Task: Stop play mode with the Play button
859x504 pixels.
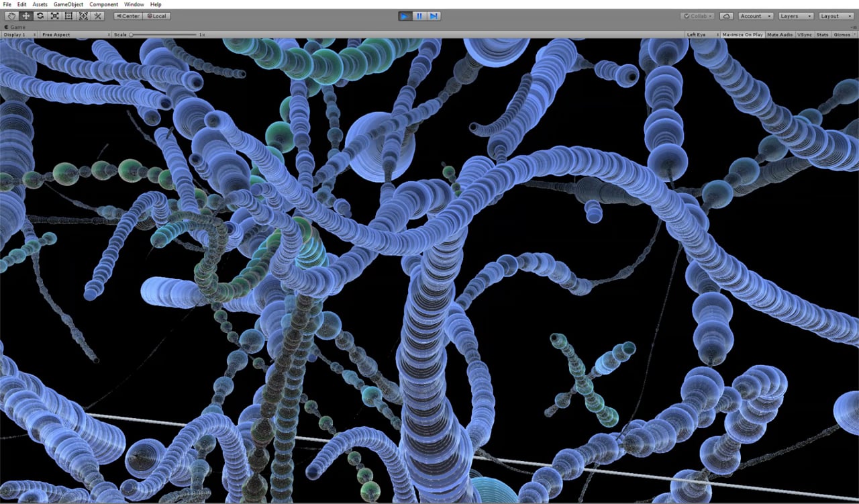Action: coord(405,16)
